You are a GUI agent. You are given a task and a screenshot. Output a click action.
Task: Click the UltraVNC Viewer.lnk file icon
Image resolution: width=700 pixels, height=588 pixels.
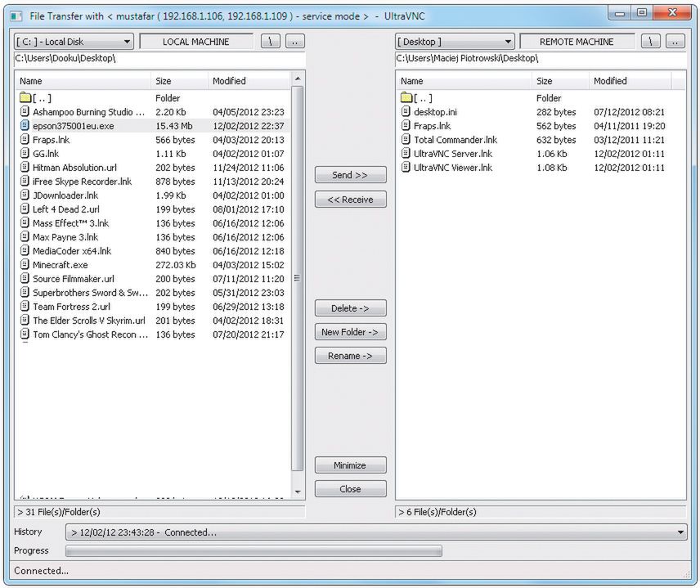(x=406, y=168)
